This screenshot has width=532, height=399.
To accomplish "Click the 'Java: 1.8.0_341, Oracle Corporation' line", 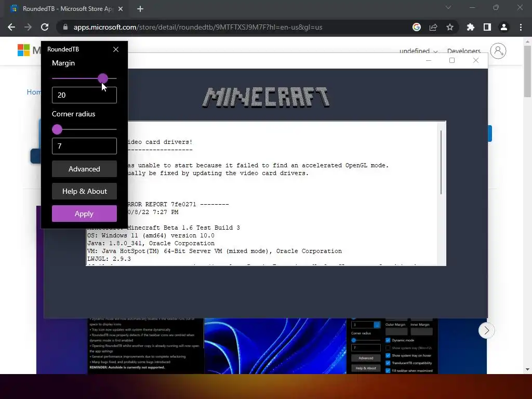I will coord(151,243).
